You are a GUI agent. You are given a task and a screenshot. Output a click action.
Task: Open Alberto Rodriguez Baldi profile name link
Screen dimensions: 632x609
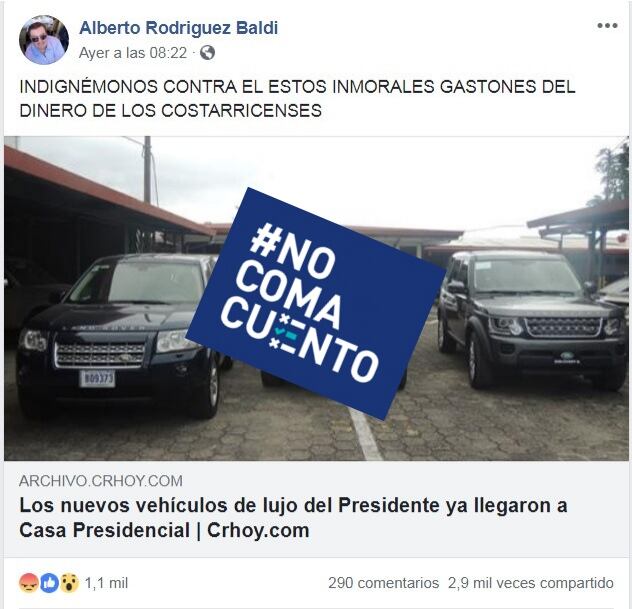[x=179, y=28]
